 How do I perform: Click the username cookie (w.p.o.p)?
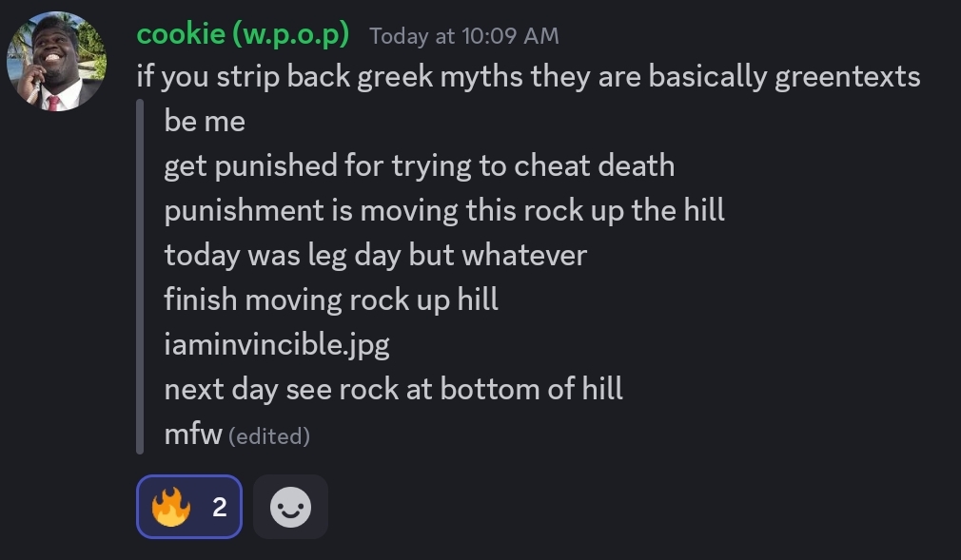click(x=243, y=34)
